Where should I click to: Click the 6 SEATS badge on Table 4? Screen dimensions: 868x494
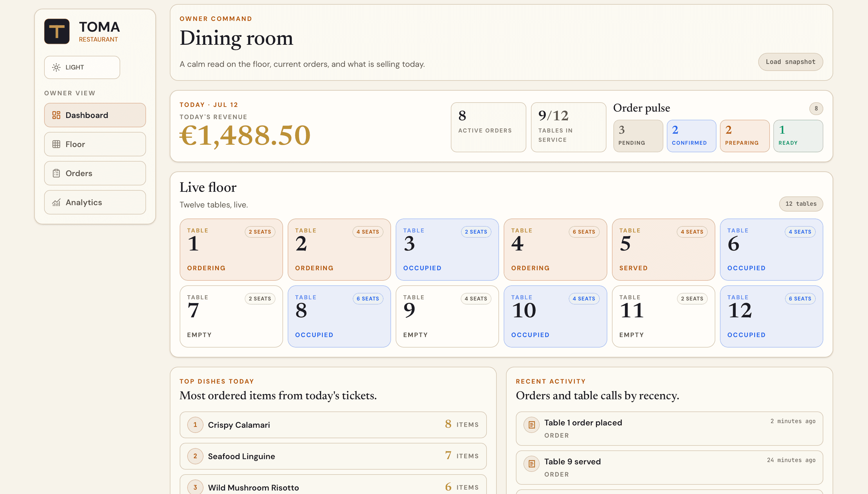pyautogui.click(x=584, y=232)
